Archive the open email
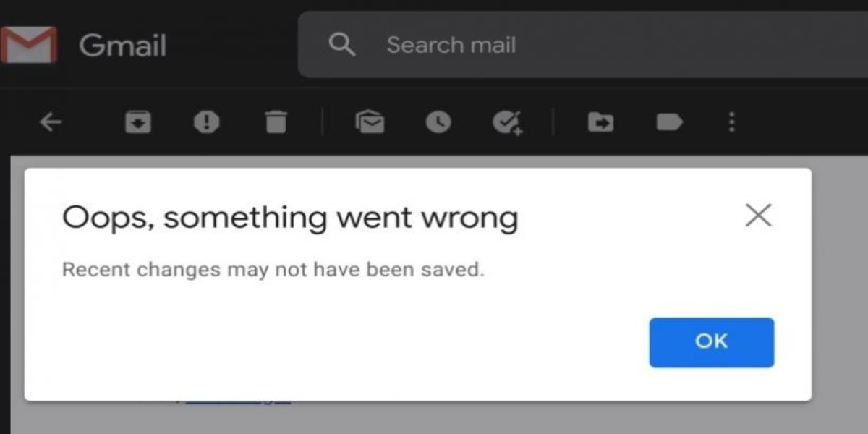This screenshot has height=434, width=868. coord(138,122)
